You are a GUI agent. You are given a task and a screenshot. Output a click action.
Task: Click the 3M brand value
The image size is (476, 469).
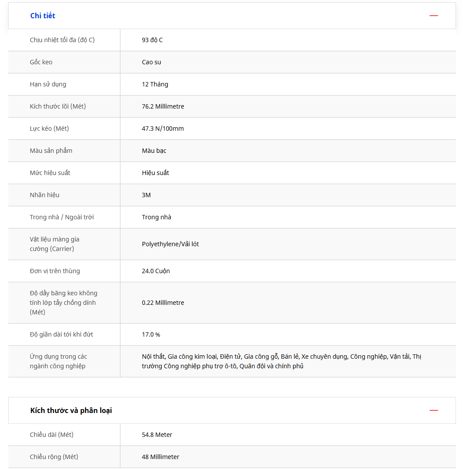pos(146,195)
